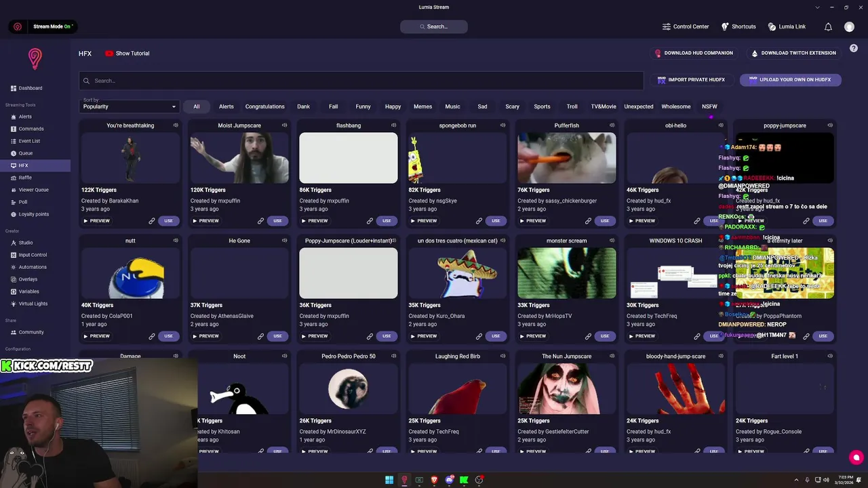Click Upload Your Own on HUDFX
Viewport: 868px width, 488px height.
tap(790, 80)
